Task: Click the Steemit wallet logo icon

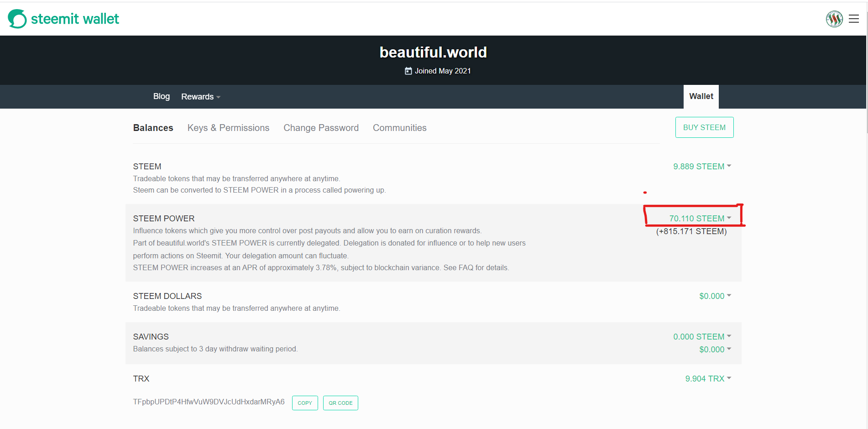Action: point(17,19)
